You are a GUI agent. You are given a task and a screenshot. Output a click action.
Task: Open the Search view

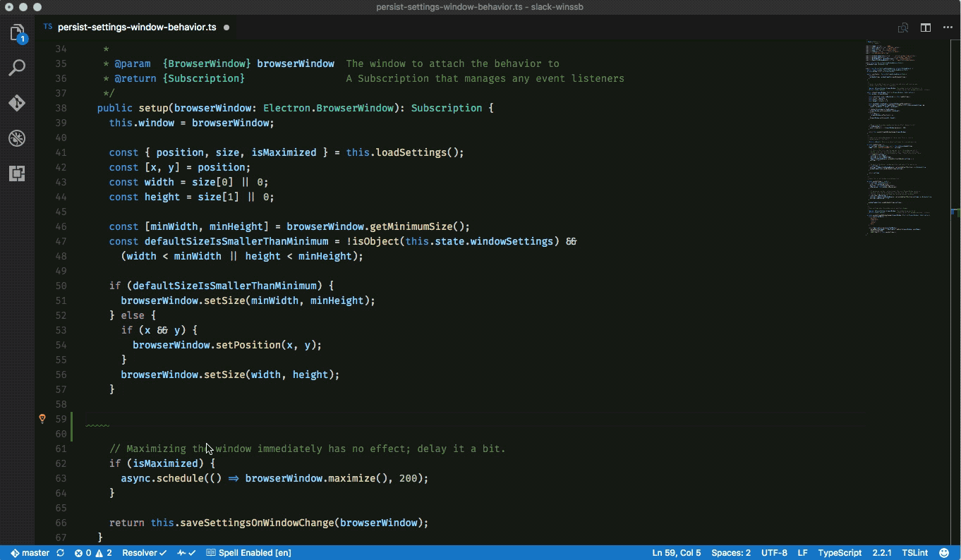tap(17, 68)
